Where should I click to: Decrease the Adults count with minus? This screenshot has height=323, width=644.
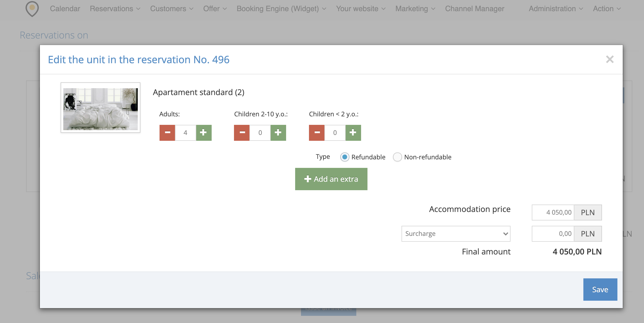[167, 133]
